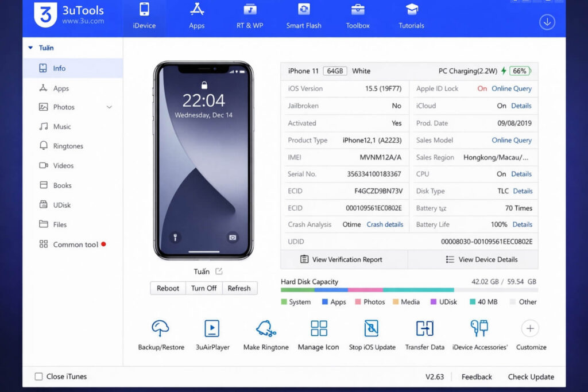Open iDevice Accessories icon
Screen dimensions: 588x392
(x=479, y=329)
